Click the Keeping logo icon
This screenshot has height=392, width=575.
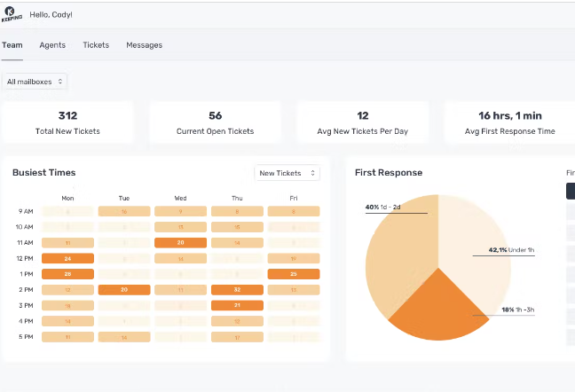(12, 15)
